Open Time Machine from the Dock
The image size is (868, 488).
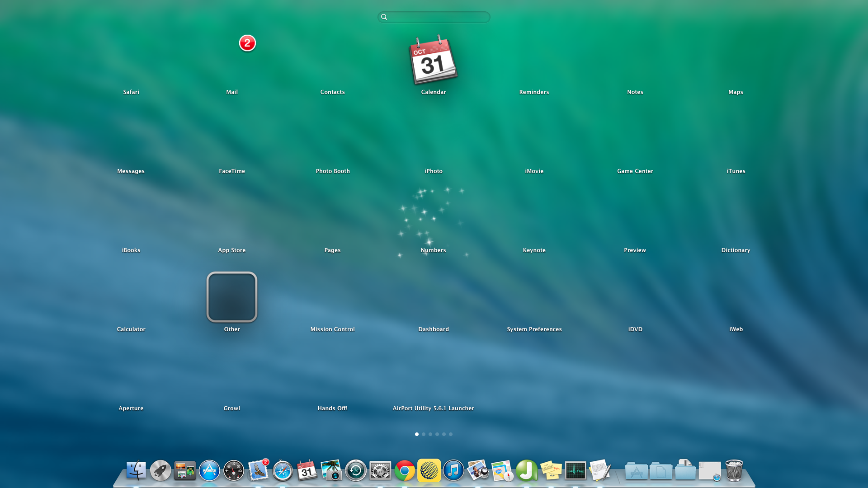point(356,471)
